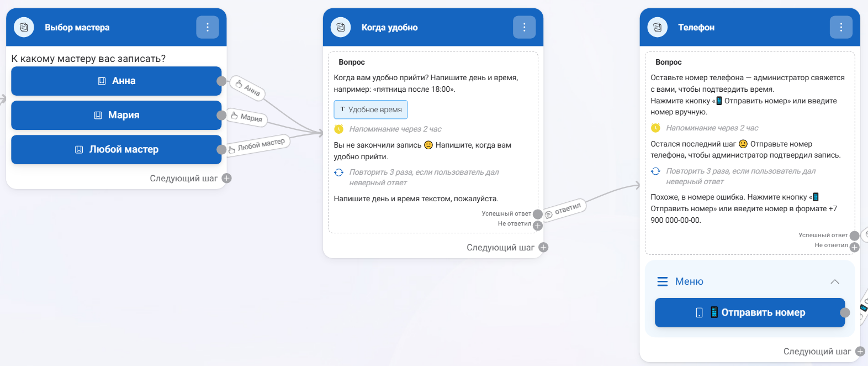Click the «Телефон» card header icon
The width and height of the screenshot is (868, 366).
pos(658,27)
